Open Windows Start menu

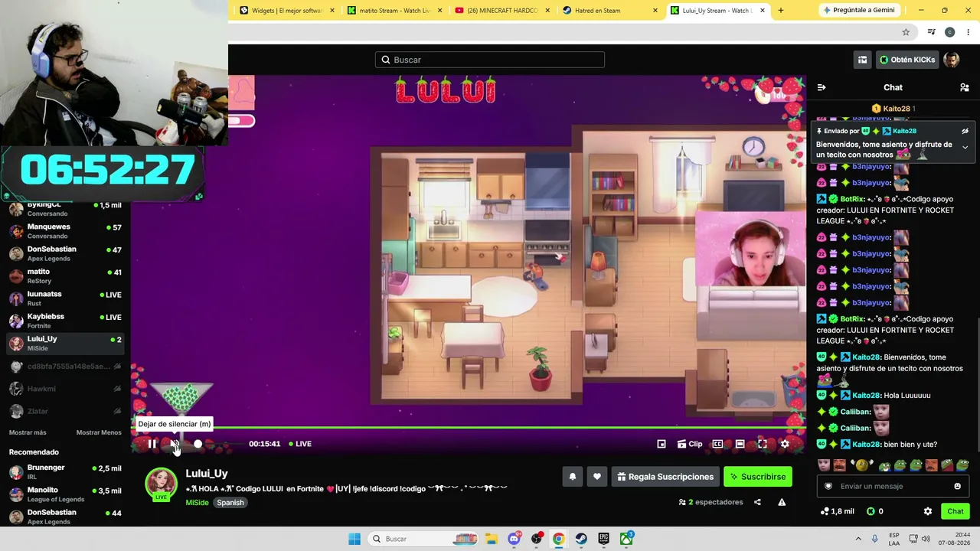(354, 539)
